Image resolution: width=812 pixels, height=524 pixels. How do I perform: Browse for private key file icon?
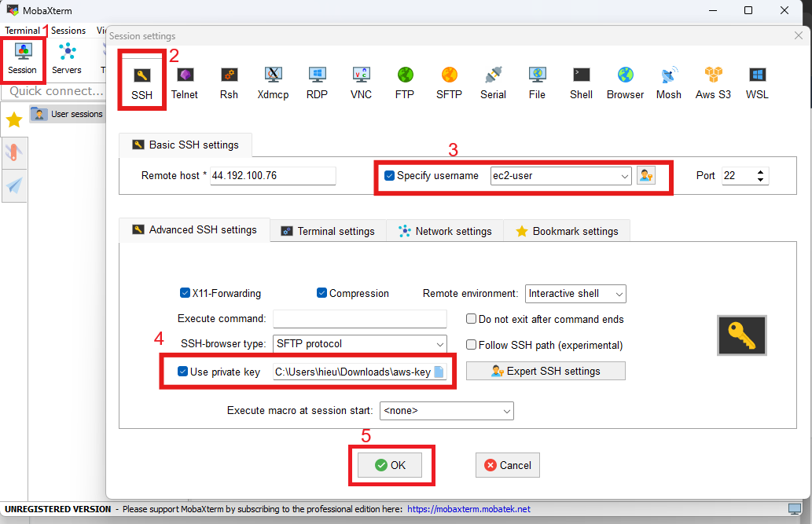coord(439,372)
